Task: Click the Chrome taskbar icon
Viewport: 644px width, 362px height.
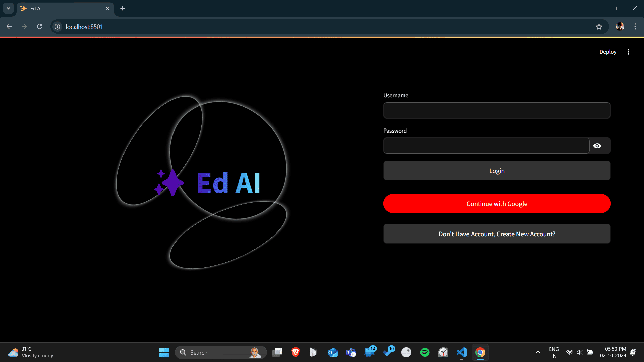Action: (x=480, y=352)
